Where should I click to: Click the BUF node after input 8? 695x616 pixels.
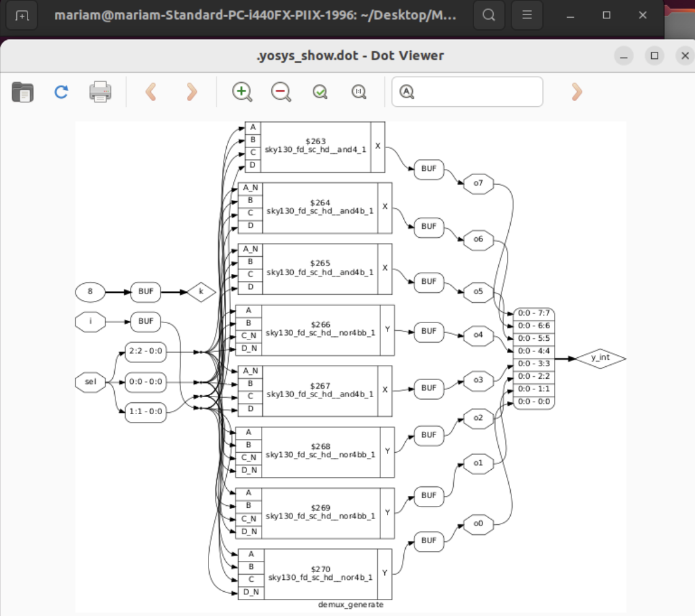tap(145, 292)
